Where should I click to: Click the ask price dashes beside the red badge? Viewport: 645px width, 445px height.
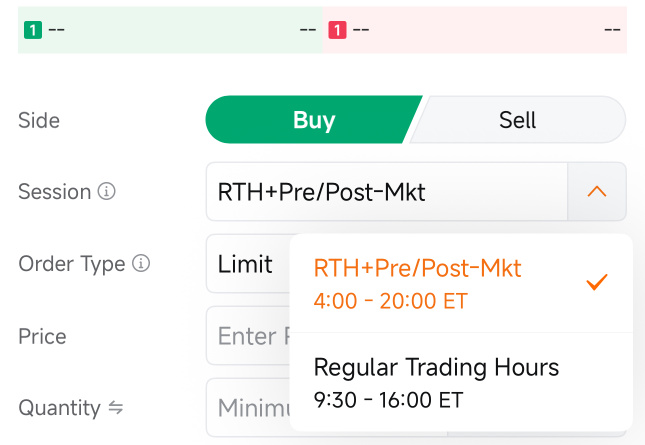(x=361, y=30)
